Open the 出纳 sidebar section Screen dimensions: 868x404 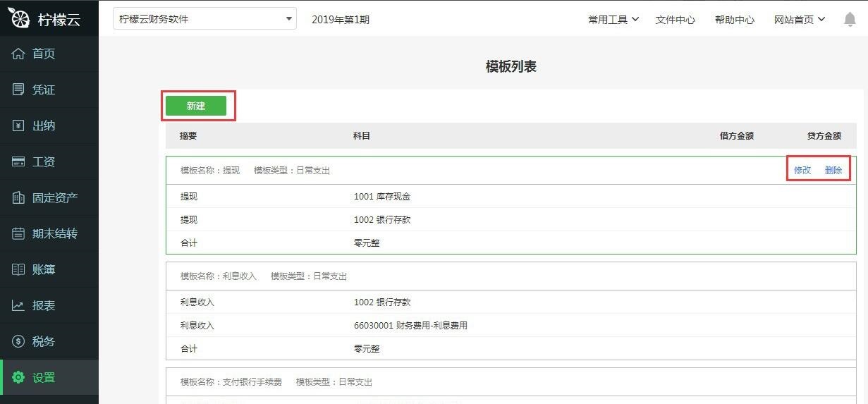point(49,126)
